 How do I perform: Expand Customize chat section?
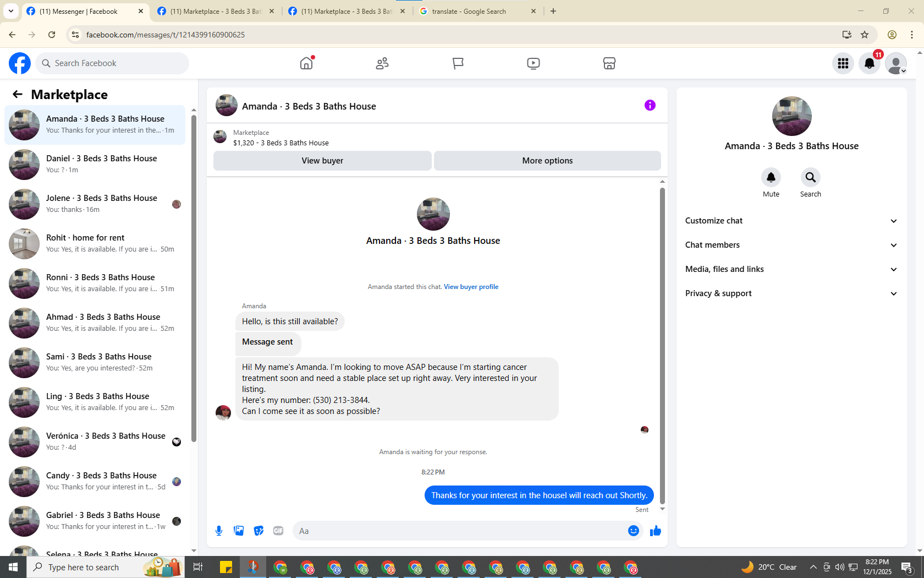click(791, 221)
